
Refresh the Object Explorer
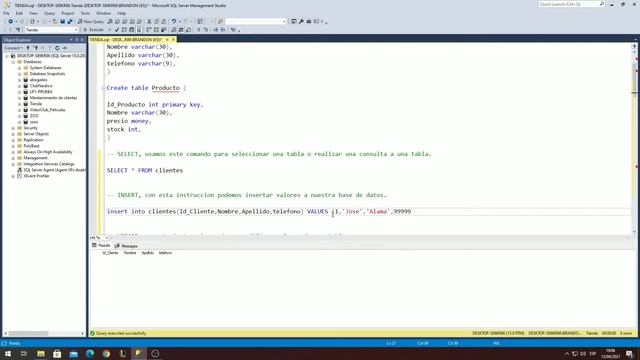[x=57, y=48]
